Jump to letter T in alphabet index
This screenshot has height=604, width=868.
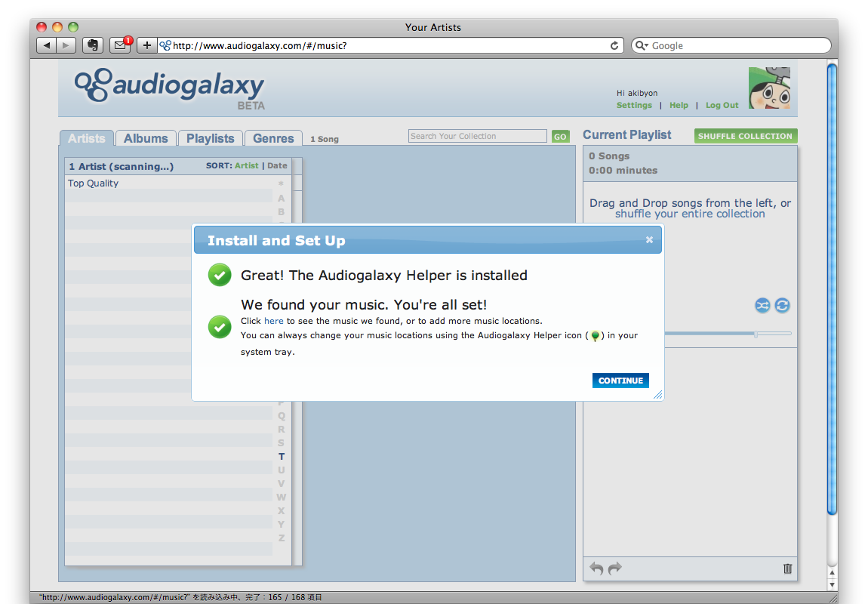tap(282, 457)
